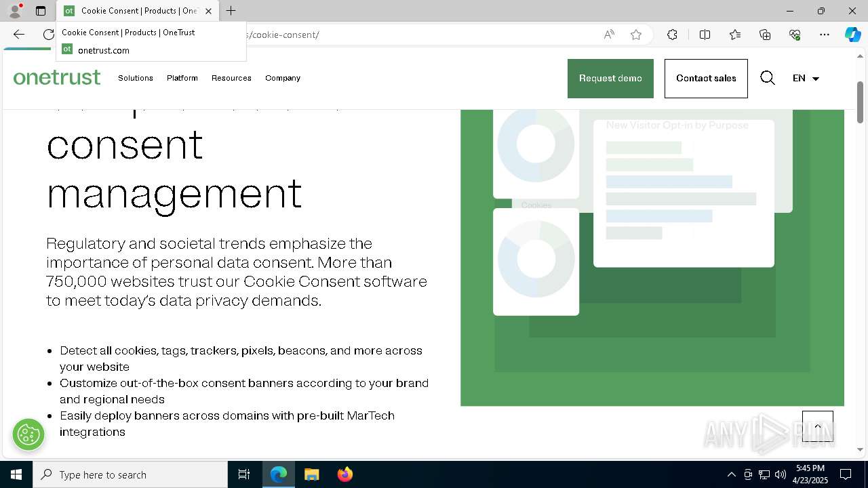Click the Request demo button
This screenshot has height=488, width=868.
610,79
